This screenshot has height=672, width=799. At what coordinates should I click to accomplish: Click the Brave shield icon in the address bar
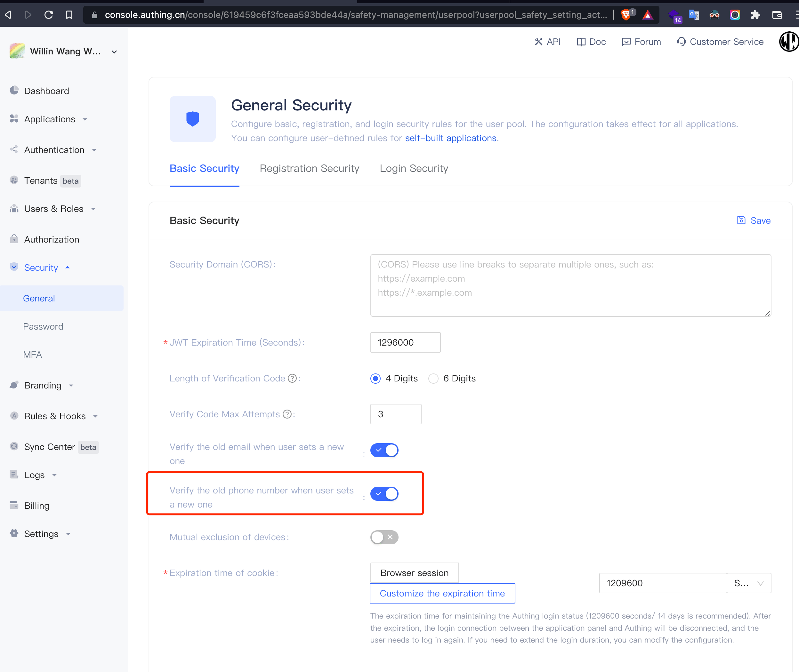coord(625,15)
